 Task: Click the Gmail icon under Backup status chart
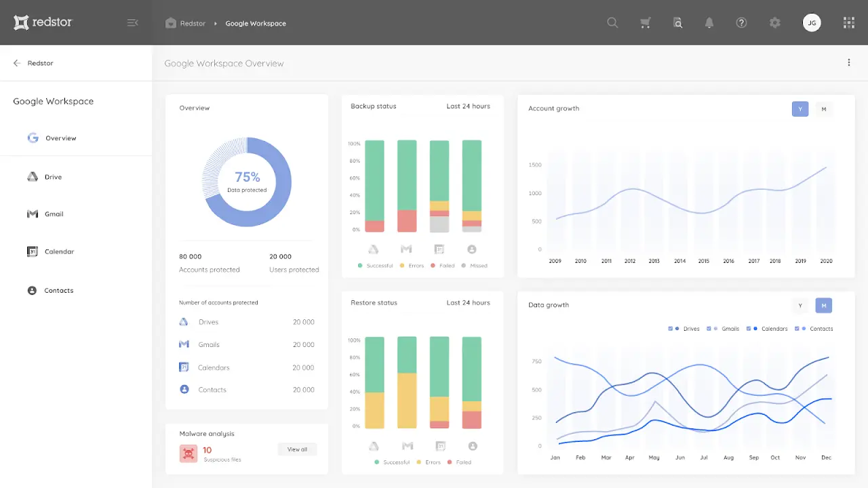coord(406,249)
